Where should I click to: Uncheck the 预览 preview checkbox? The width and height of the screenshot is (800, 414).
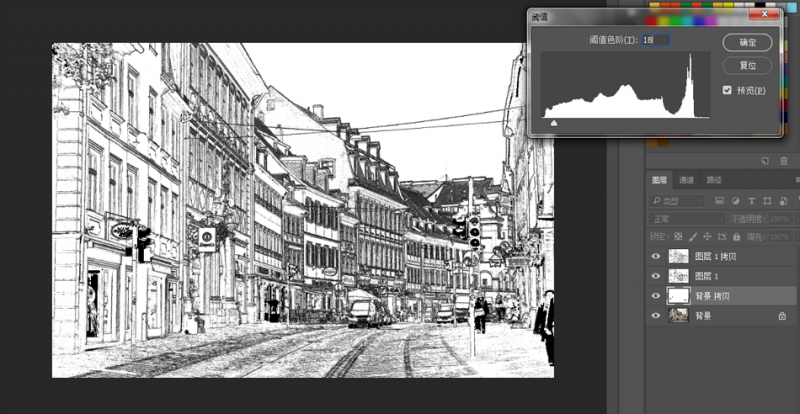727,90
